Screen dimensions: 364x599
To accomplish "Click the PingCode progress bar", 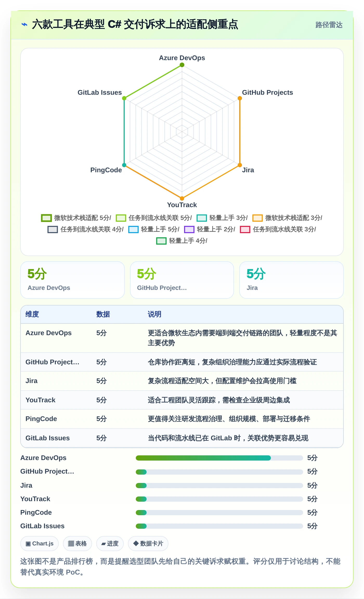I will [x=219, y=512].
